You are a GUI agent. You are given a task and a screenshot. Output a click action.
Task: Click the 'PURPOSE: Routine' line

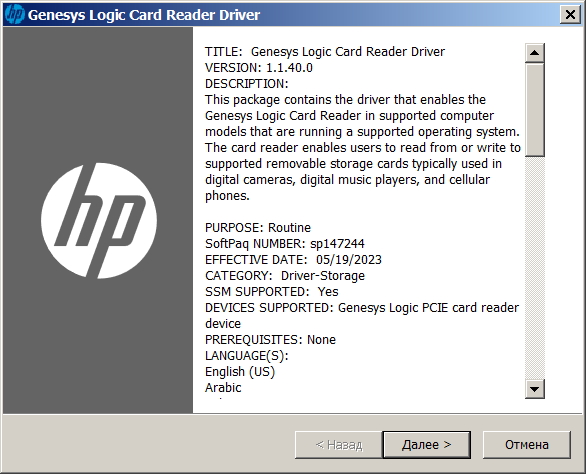coord(258,228)
